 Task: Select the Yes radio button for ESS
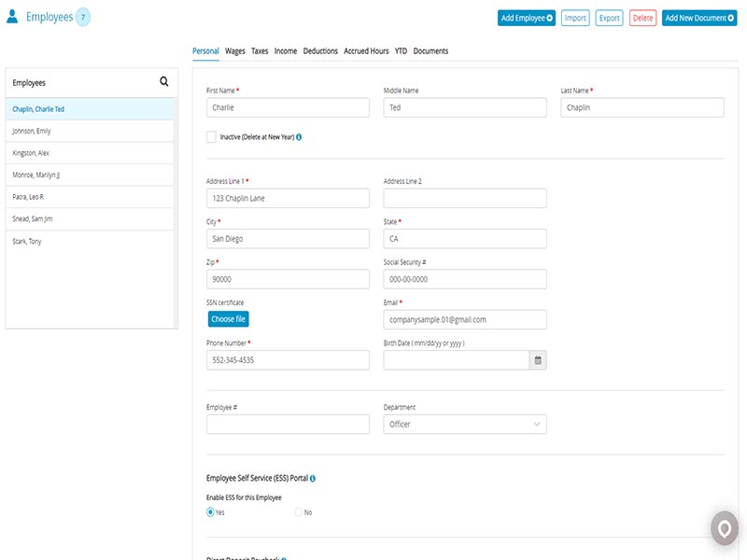[x=211, y=511]
